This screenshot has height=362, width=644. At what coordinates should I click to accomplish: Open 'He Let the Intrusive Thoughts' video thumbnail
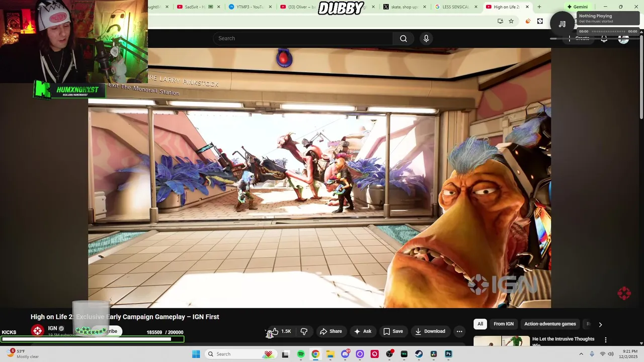click(x=502, y=341)
